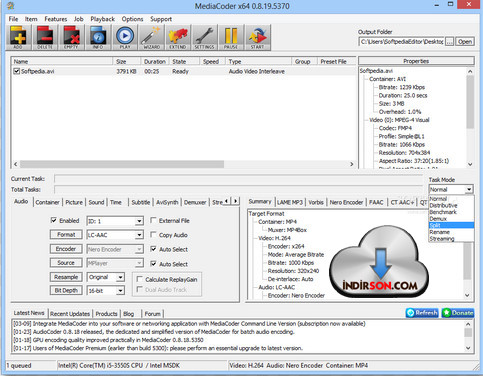Click the Properties panel scroll down arrow
This screenshot has width=483, height=376.
pos(470,164)
